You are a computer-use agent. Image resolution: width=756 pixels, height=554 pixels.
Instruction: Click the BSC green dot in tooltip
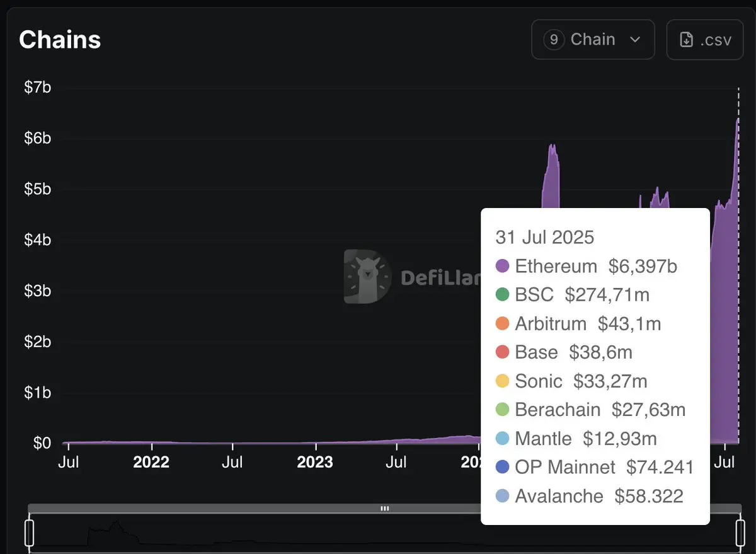point(502,294)
